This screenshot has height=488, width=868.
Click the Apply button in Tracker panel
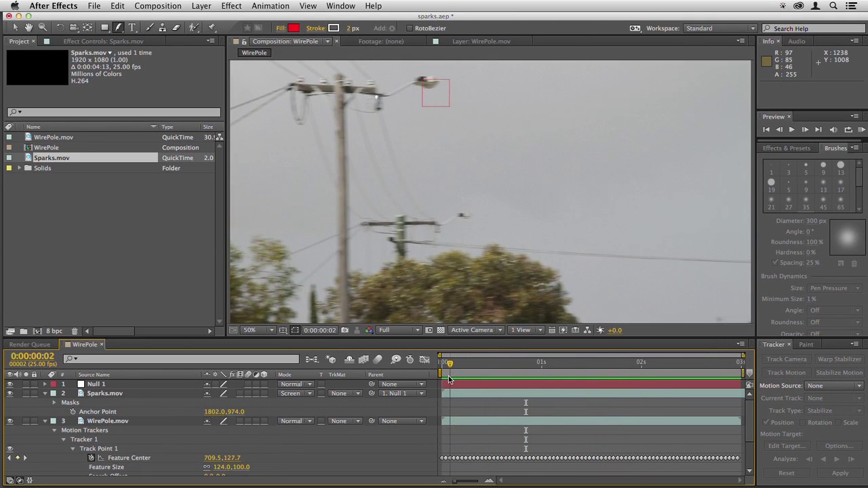840,473
